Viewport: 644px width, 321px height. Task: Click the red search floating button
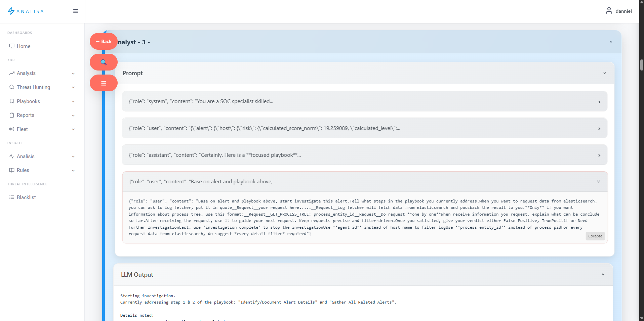coord(104,62)
